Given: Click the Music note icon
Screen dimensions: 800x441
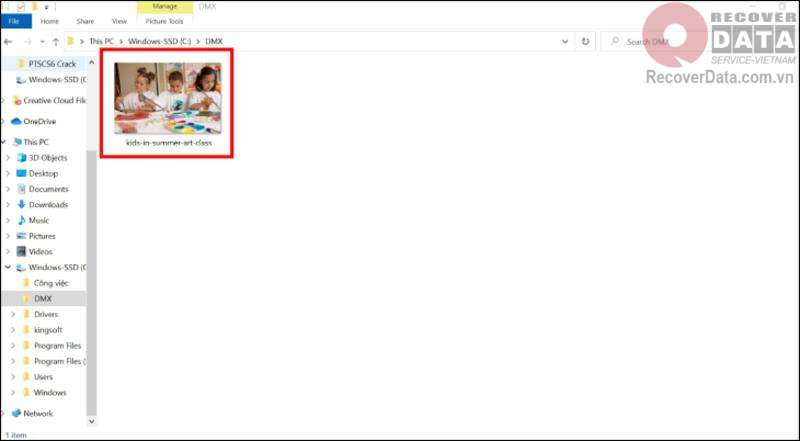Looking at the screenshot, I should (21, 220).
